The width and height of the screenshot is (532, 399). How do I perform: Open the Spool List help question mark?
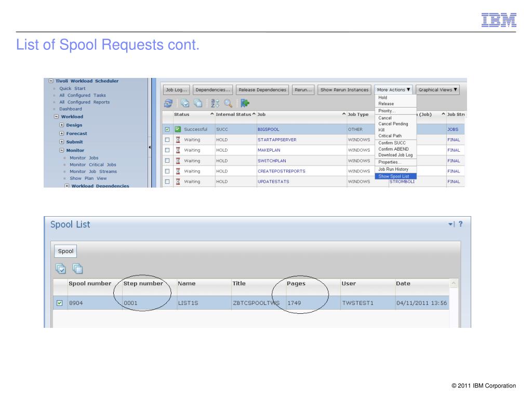click(x=460, y=224)
